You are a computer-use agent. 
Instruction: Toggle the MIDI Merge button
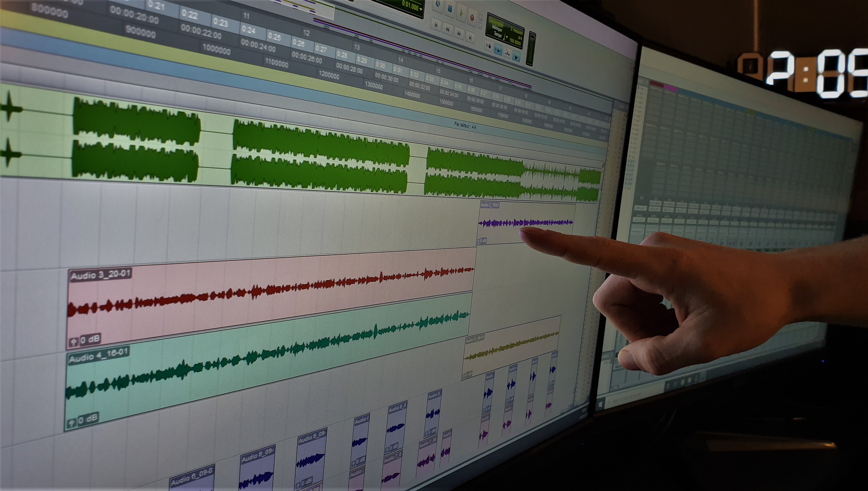[x=507, y=53]
